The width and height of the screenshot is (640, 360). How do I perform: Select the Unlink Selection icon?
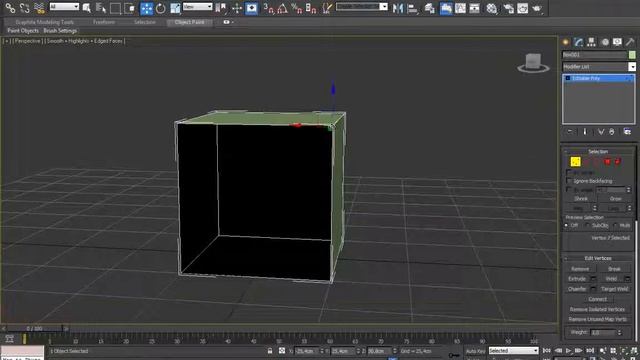[x=24, y=8]
